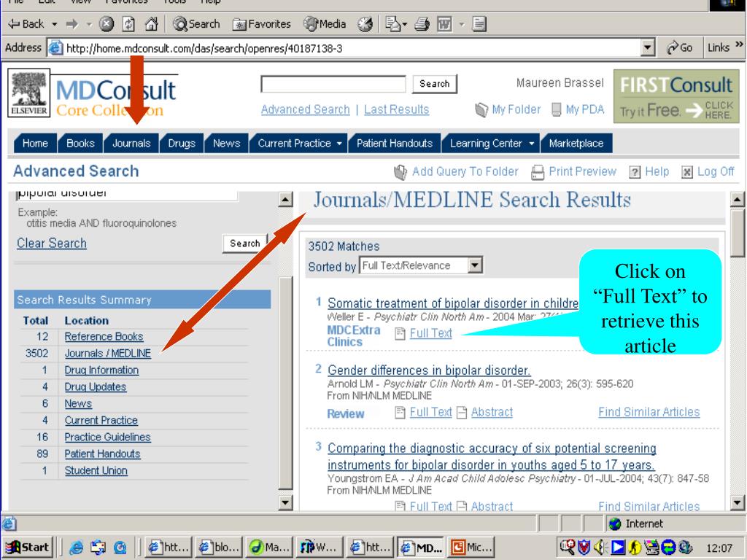Switch to the Mic... taskbar window

pyautogui.click(x=472, y=548)
